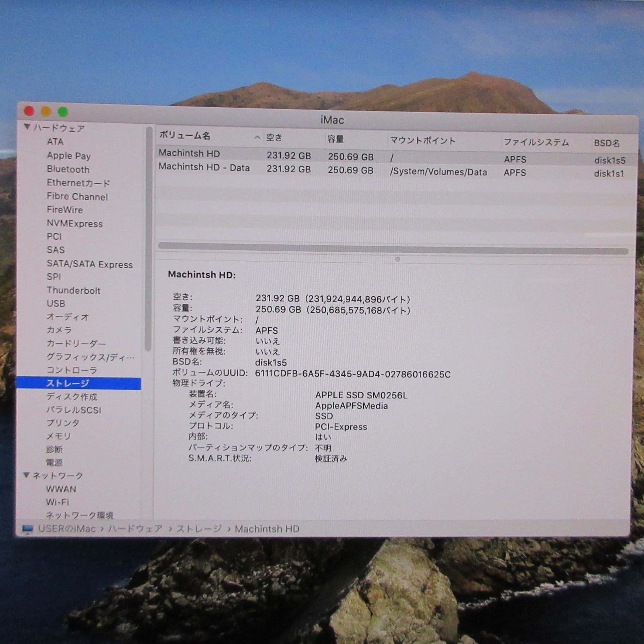Image resolution: width=644 pixels, height=644 pixels.
Task: Select the highlighted ストレージ item
Action: point(78,383)
